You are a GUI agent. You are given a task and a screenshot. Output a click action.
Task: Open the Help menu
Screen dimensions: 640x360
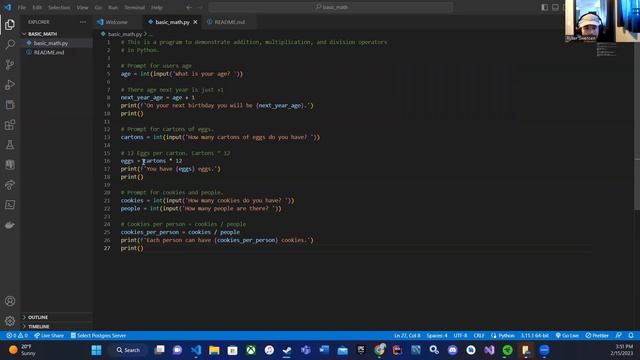(157, 7)
